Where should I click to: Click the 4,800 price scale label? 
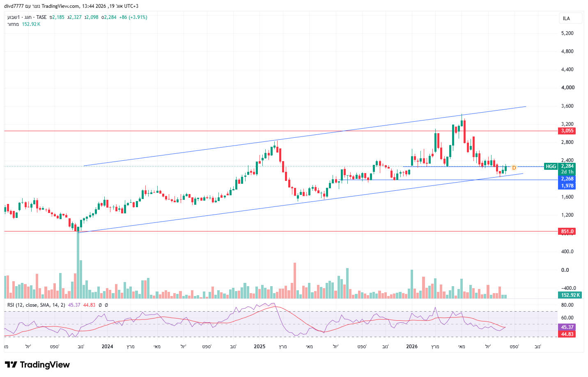[567, 51]
